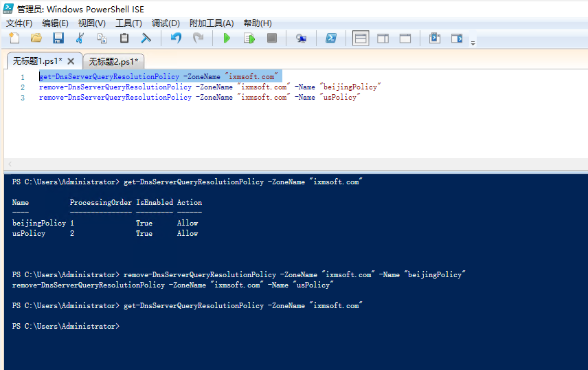The image size is (588, 370).
Task: Select the 无标题1.ps1* tab
Action: coord(38,61)
